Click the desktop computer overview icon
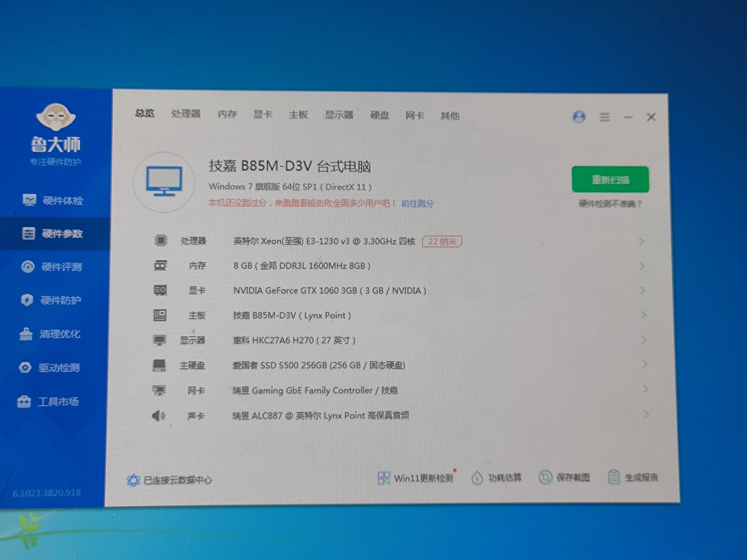The width and height of the screenshot is (747, 560). (x=164, y=182)
